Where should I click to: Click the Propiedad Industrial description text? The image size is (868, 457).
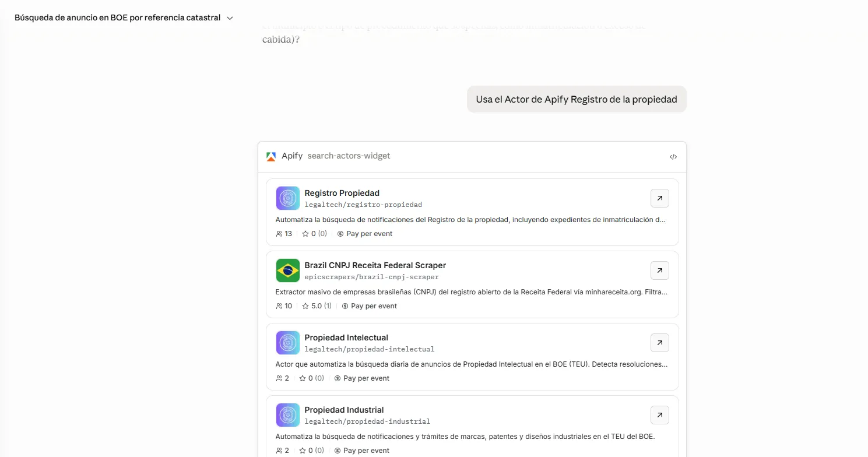tap(465, 437)
